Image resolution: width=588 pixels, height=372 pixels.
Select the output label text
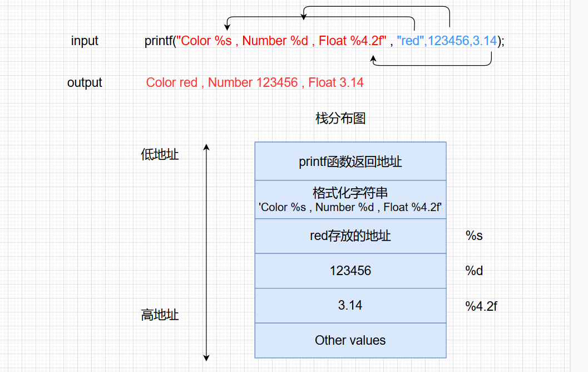pyautogui.click(x=84, y=82)
